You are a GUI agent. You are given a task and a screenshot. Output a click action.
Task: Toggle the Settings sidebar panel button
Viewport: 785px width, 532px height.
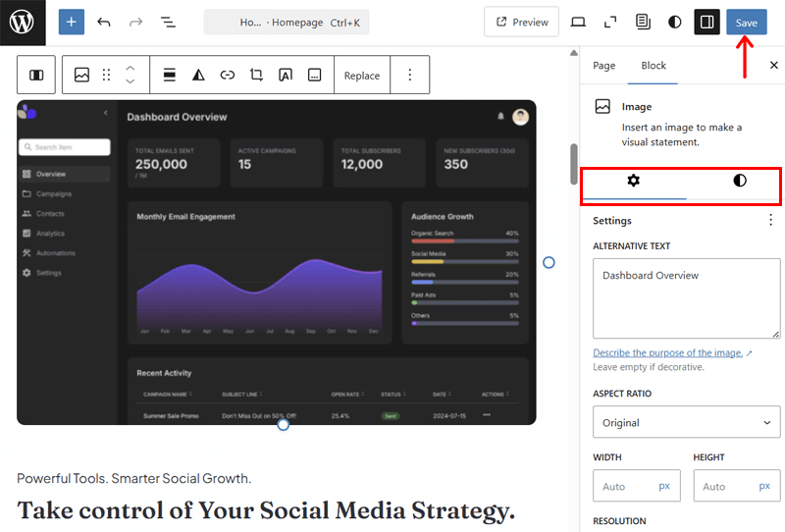(x=706, y=22)
